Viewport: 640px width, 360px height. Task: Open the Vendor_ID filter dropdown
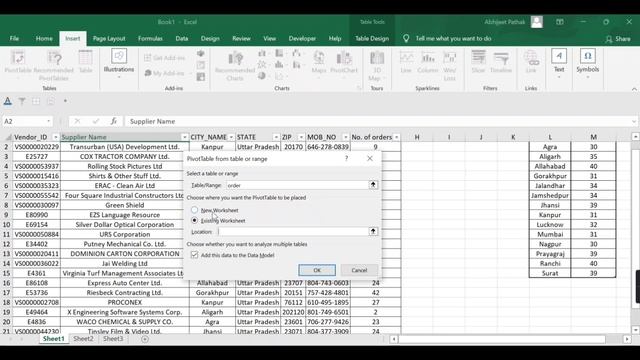(x=56, y=137)
